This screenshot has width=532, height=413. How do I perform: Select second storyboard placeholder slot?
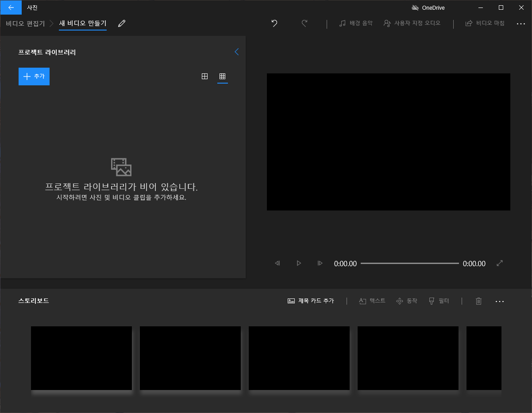[190, 358]
